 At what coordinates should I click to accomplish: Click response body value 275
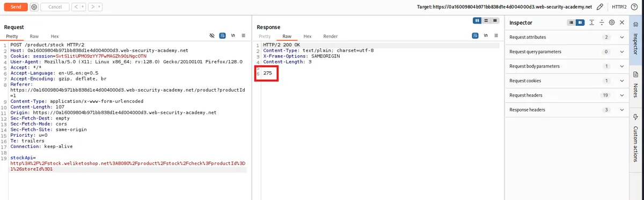click(x=267, y=72)
